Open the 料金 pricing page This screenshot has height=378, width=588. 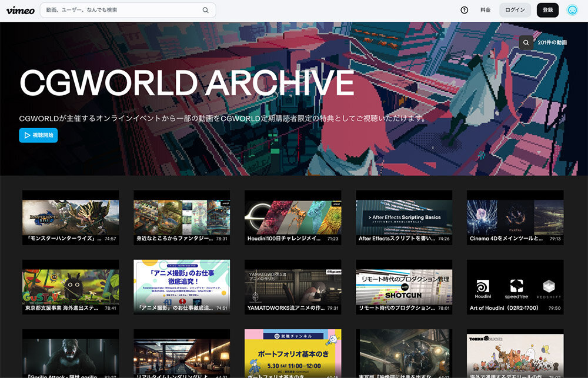point(485,10)
